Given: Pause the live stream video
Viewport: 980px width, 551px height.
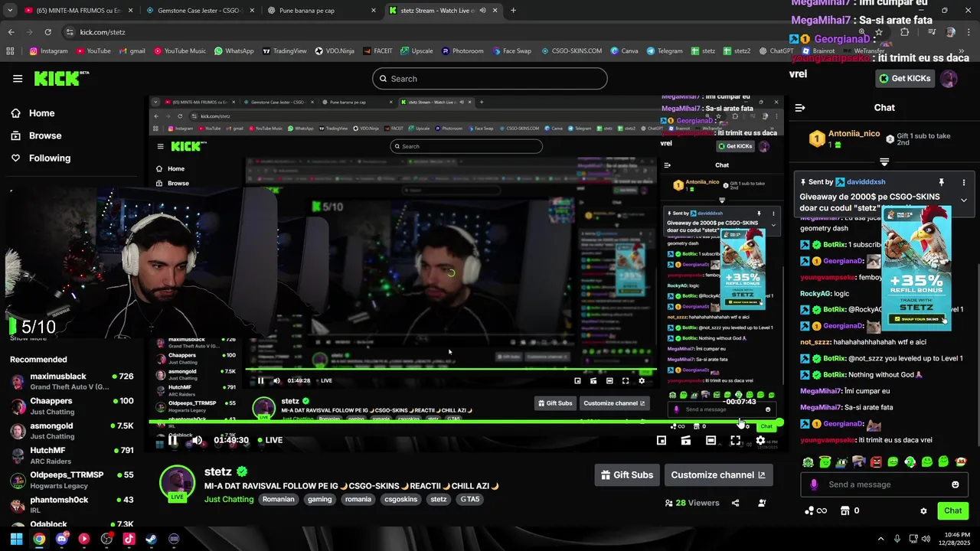Looking at the screenshot, I should point(173,440).
